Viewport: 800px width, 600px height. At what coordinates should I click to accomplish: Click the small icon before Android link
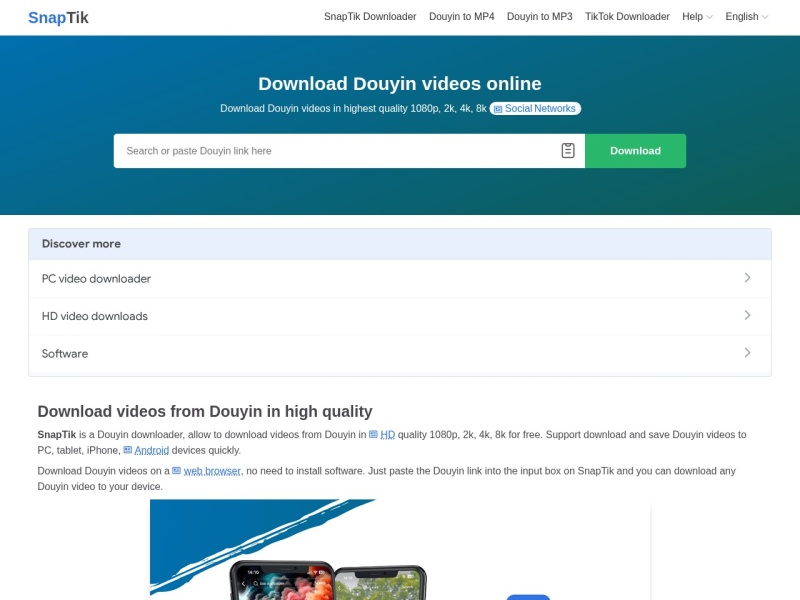pos(128,450)
